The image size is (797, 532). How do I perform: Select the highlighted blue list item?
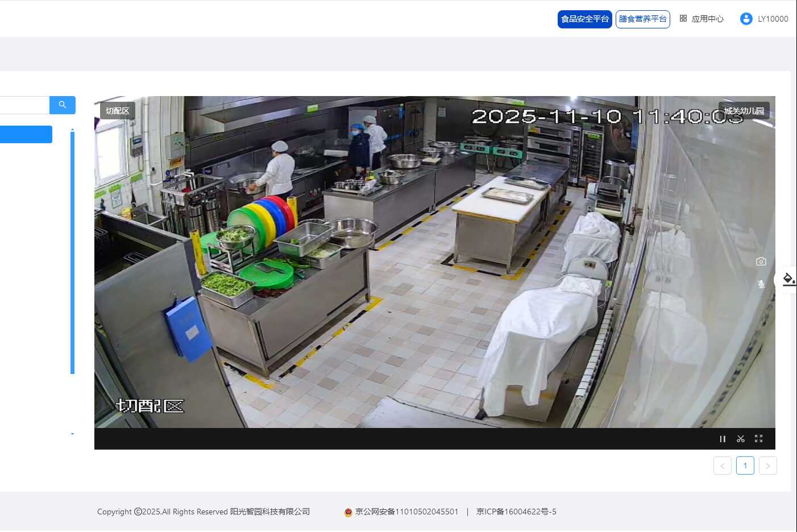coord(26,135)
